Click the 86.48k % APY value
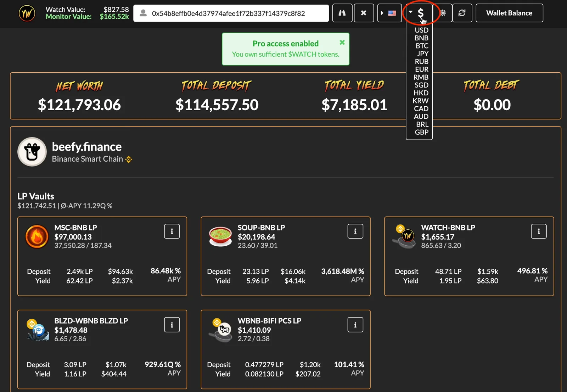 pyautogui.click(x=165, y=271)
